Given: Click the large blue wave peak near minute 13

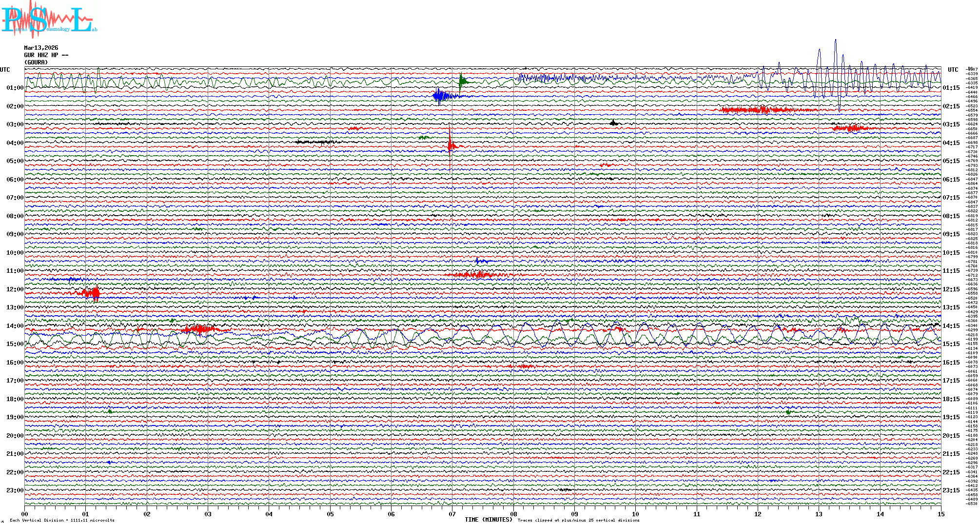Looking at the screenshot, I should [835, 44].
